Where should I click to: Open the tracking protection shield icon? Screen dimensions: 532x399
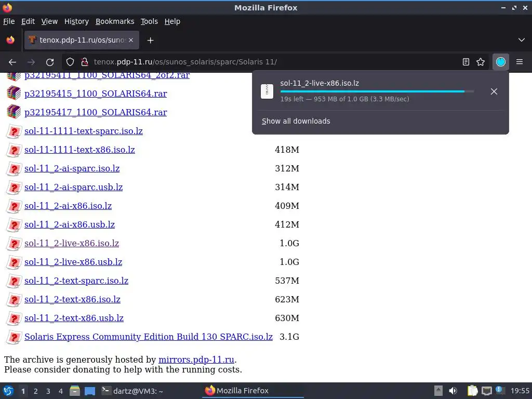(70, 62)
